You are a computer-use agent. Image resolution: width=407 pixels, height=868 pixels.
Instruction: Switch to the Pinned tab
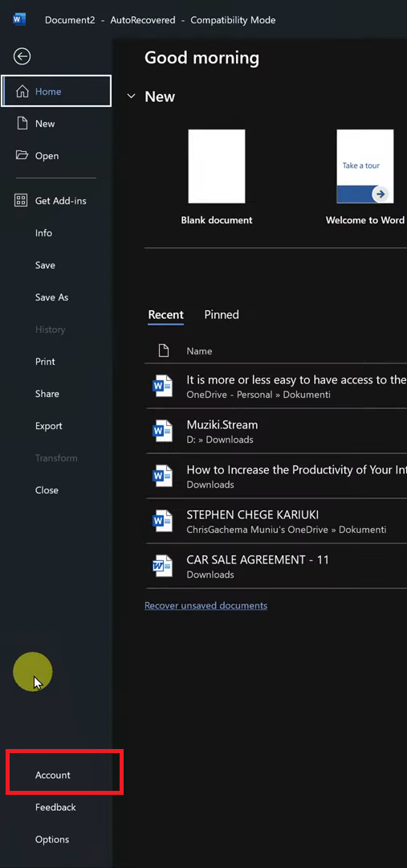tap(222, 314)
